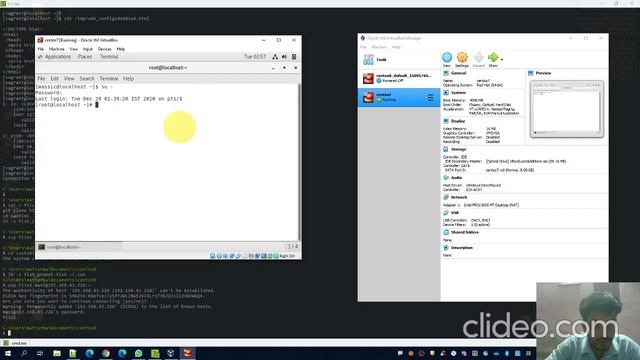640x360 pixels.
Task: Click the VirtualBox VM icon on the taskbar
Action: pos(188,353)
